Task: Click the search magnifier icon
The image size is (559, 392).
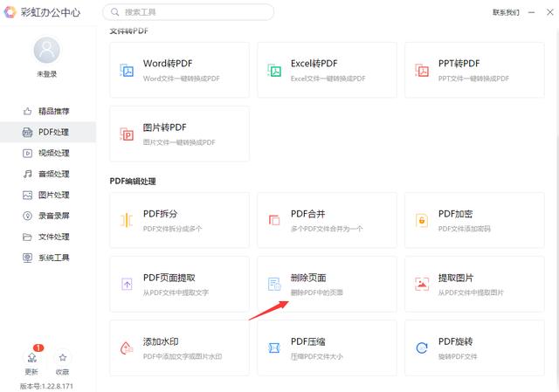Action: click(x=114, y=12)
